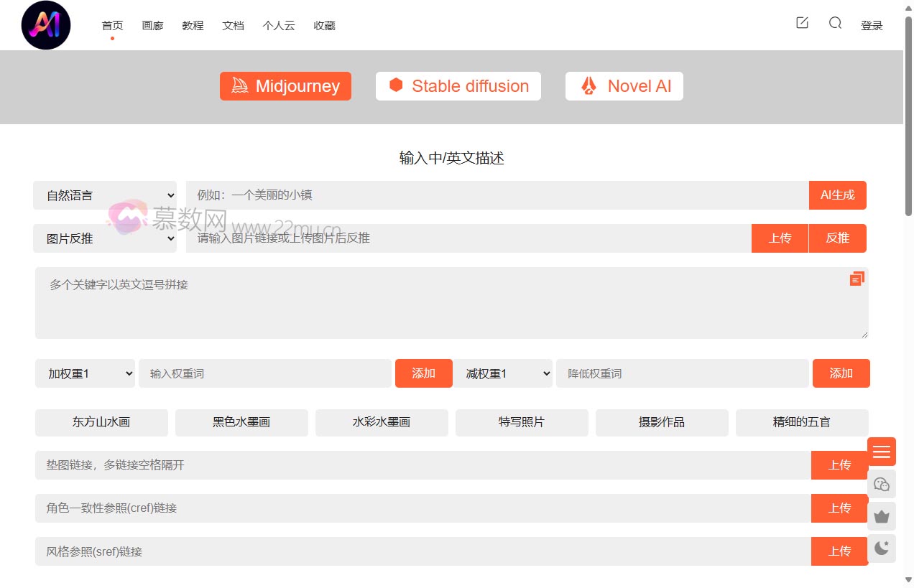The width and height of the screenshot is (914, 588).
Task: Click the 角色一致性参照(cref) link field
Action: coord(423,508)
